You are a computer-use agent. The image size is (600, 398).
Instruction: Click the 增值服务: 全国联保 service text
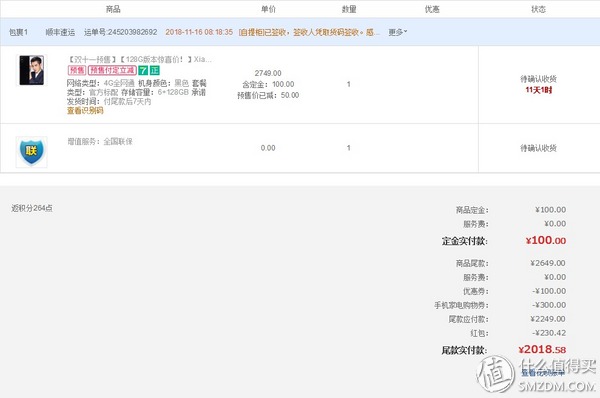(100, 142)
